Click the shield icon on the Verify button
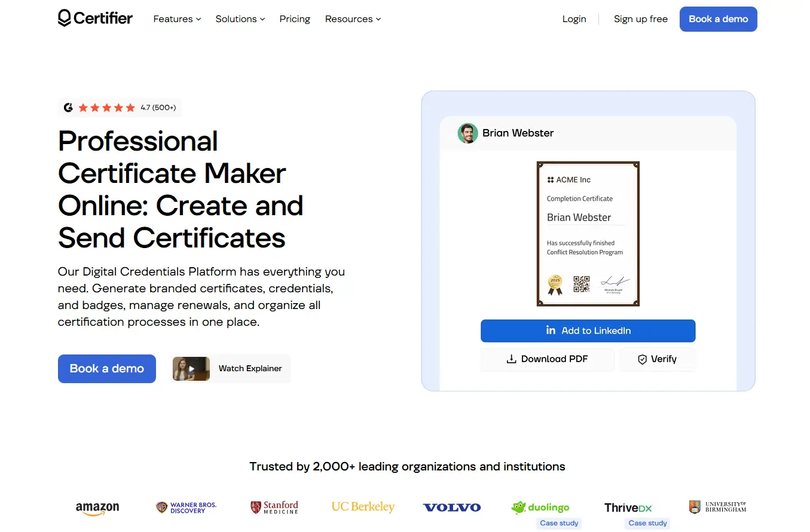The height and width of the screenshot is (532, 810). (643, 359)
